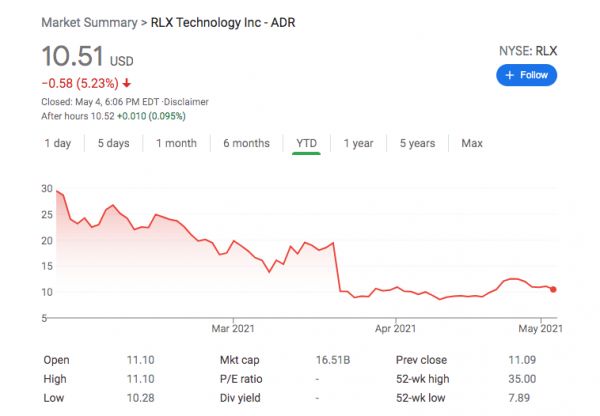
Task: Switch to 5 days range
Action: click(113, 143)
